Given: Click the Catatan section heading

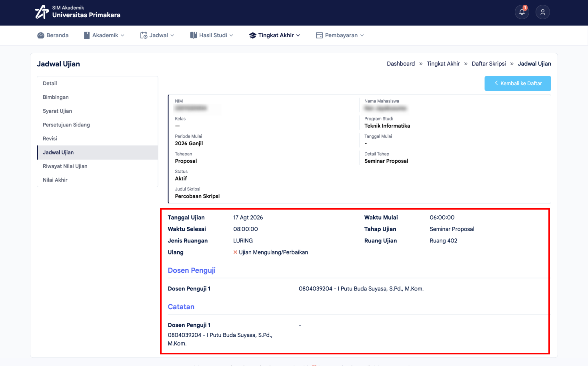Looking at the screenshot, I should (x=181, y=307).
